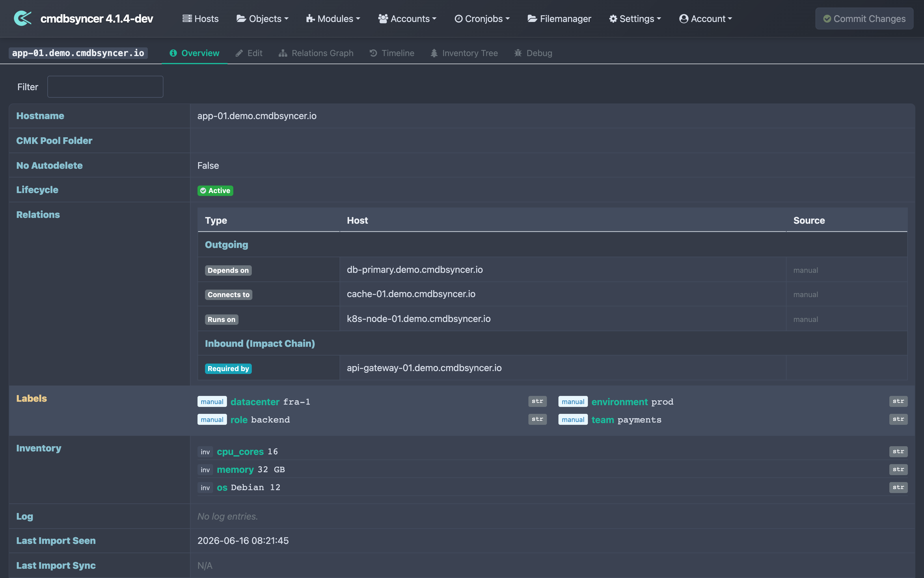This screenshot has height=578, width=924.
Task: Open host db-primary.demo.cmdbsyncer.io
Action: 415,270
